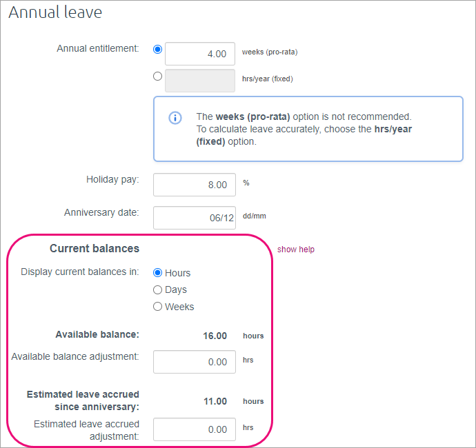The width and height of the screenshot is (476, 448).
Task: Click the greyed-out hrs/year entitlement field
Action: 200,81
